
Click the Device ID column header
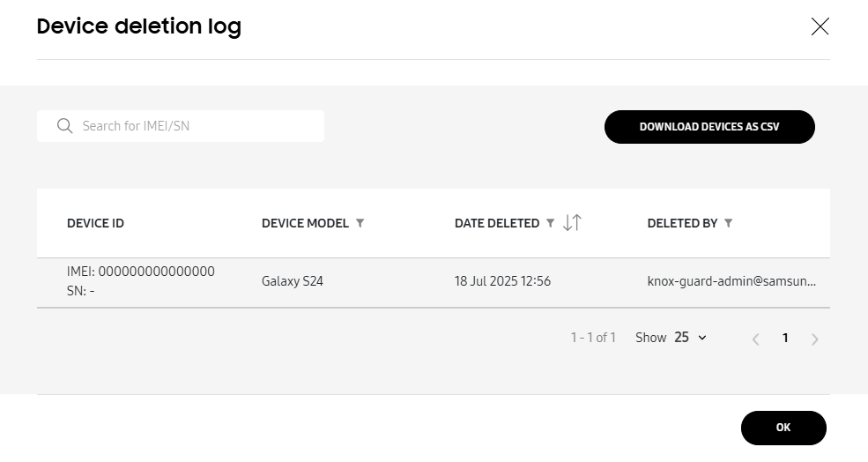pos(95,223)
